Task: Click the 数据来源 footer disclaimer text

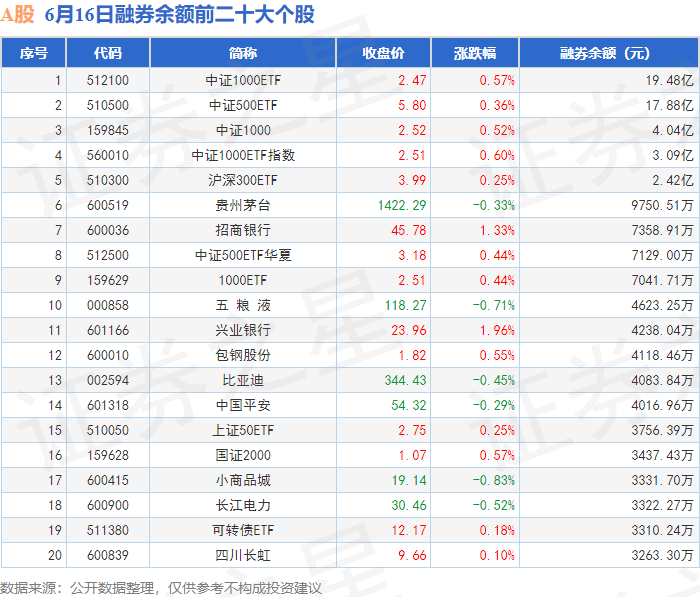Action: click(x=161, y=588)
